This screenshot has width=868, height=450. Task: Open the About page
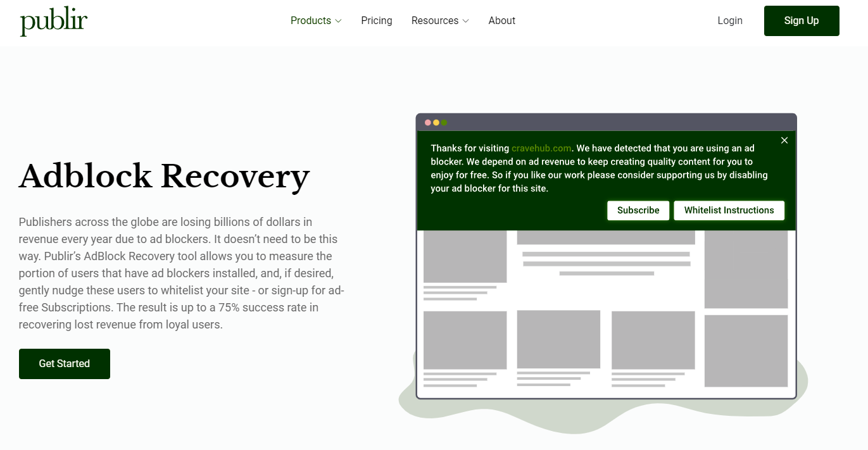502,21
